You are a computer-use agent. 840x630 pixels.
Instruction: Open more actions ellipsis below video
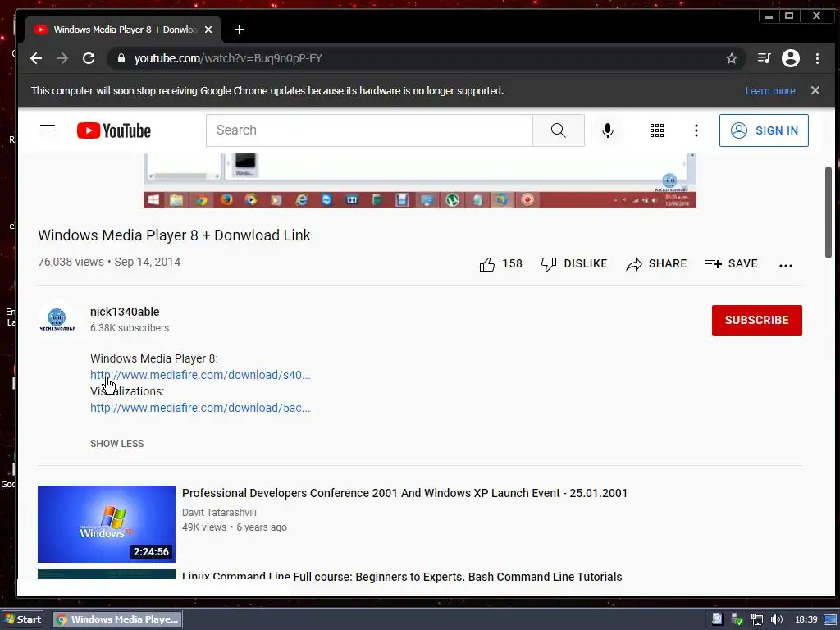785,265
